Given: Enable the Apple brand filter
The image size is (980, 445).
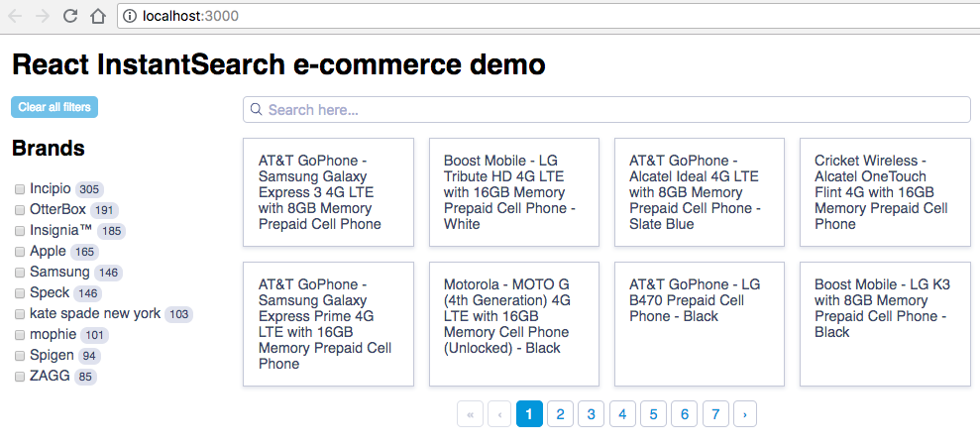Looking at the screenshot, I should pyautogui.click(x=20, y=252).
